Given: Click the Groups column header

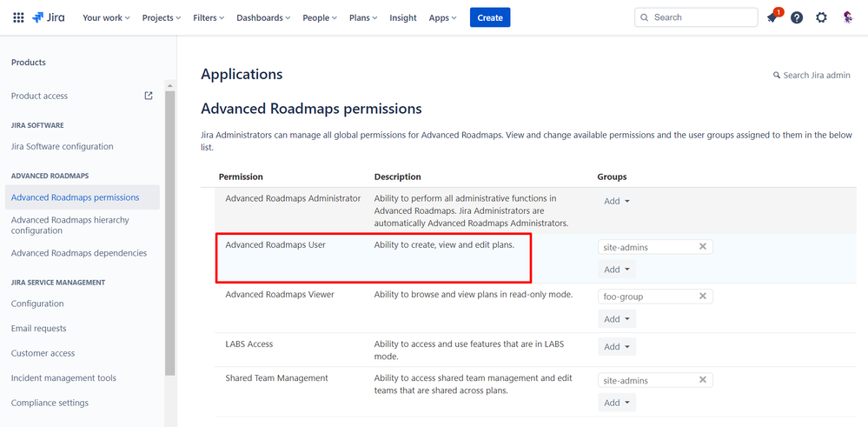Looking at the screenshot, I should (x=612, y=177).
